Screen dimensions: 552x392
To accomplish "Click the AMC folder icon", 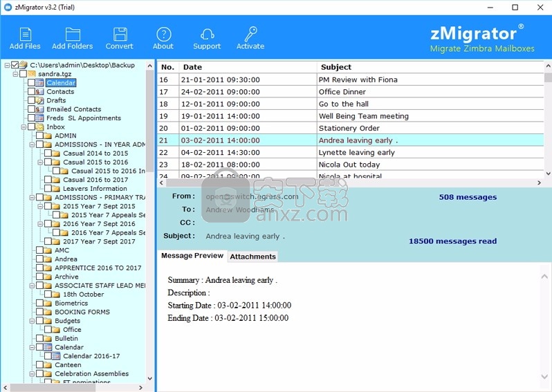I will click(x=48, y=250).
